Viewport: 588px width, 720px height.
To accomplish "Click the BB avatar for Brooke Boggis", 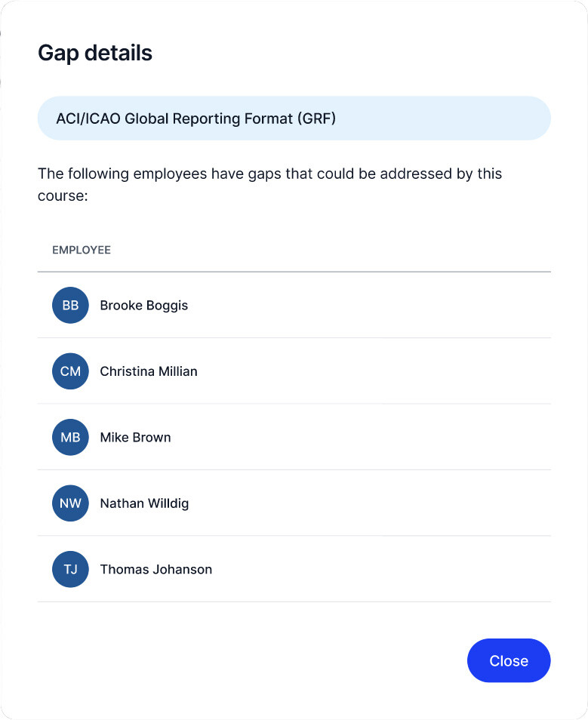I will 70,306.
